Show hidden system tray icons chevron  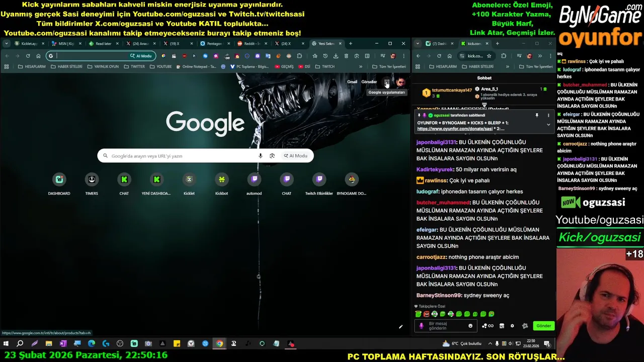pyautogui.click(x=490, y=344)
